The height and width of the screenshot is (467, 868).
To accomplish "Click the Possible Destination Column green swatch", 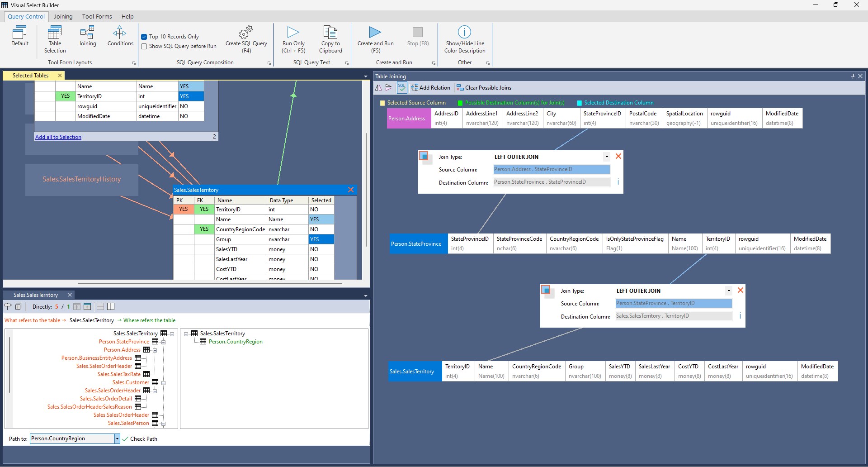I will click(x=460, y=103).
